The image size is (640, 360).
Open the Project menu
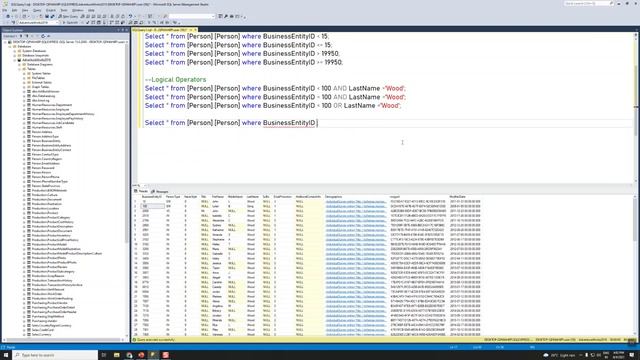[51, 10]
